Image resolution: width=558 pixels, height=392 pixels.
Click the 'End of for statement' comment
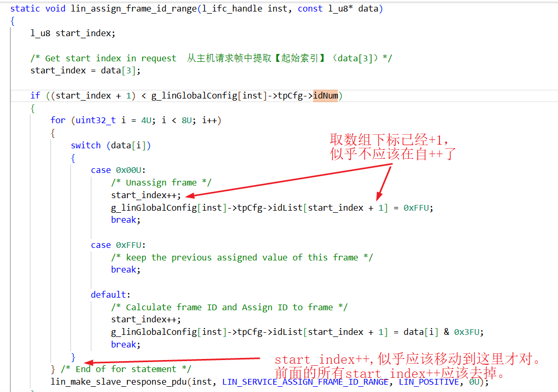pyautogui.click(x=126, y=369)
